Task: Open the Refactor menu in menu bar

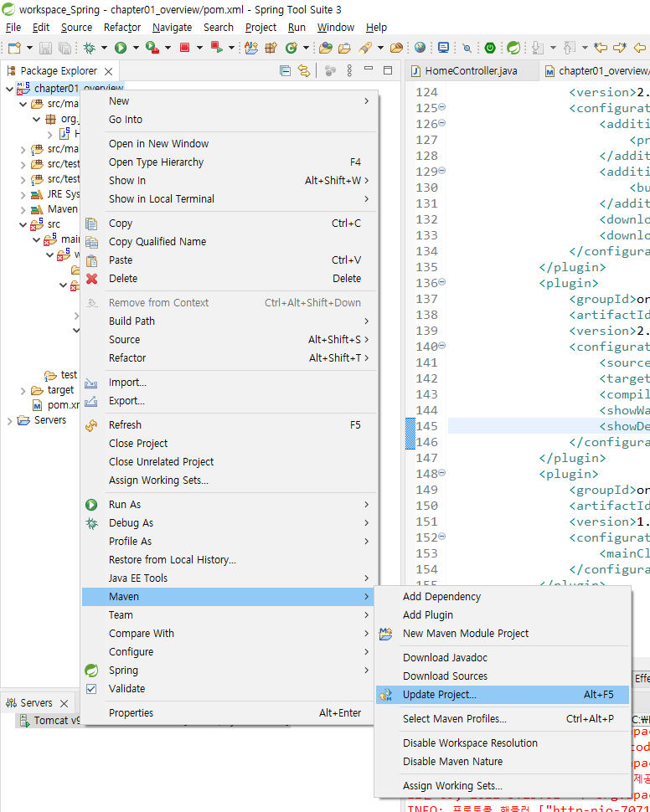Action: point(122,28)
